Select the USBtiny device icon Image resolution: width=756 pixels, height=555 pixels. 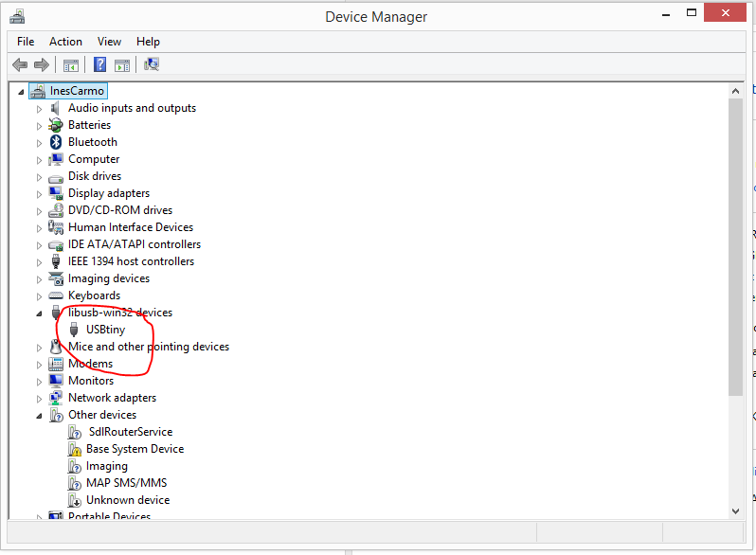click(x=74, y=330)
